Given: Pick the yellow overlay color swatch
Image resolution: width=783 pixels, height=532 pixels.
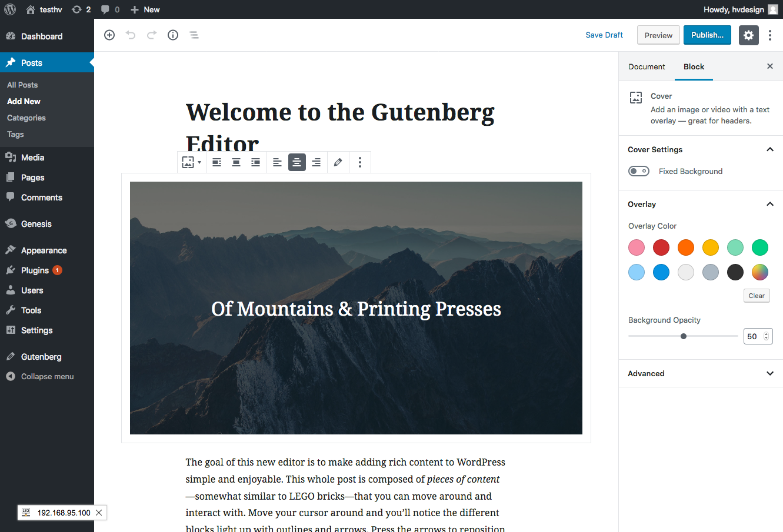Looking at the screenshot, I should pyautogui.click(x=711, y=247).
